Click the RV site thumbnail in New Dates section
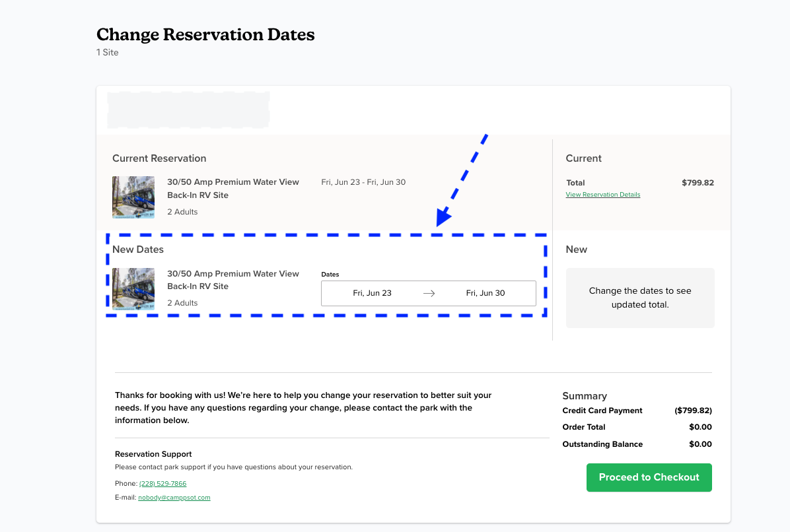790x532 pixels. (x=133, y=288)
